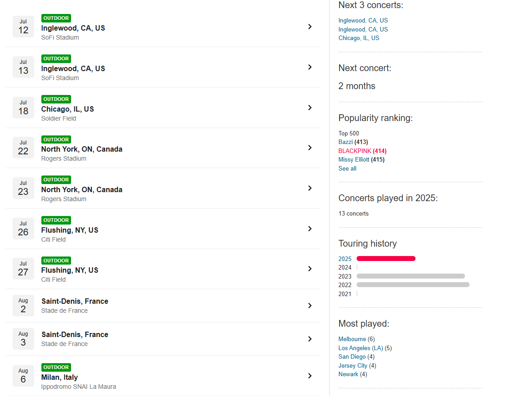Click See all popularity ranking link

coord(347,168)
